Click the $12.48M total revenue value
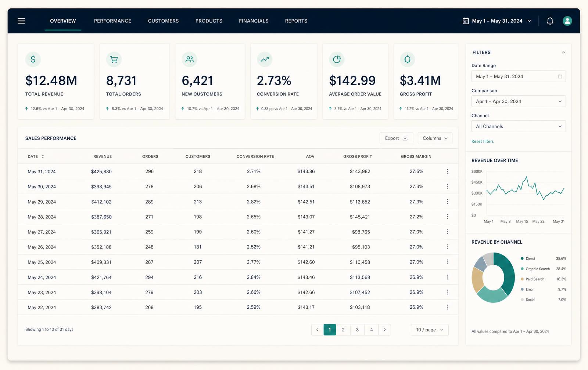 point(51,81)
